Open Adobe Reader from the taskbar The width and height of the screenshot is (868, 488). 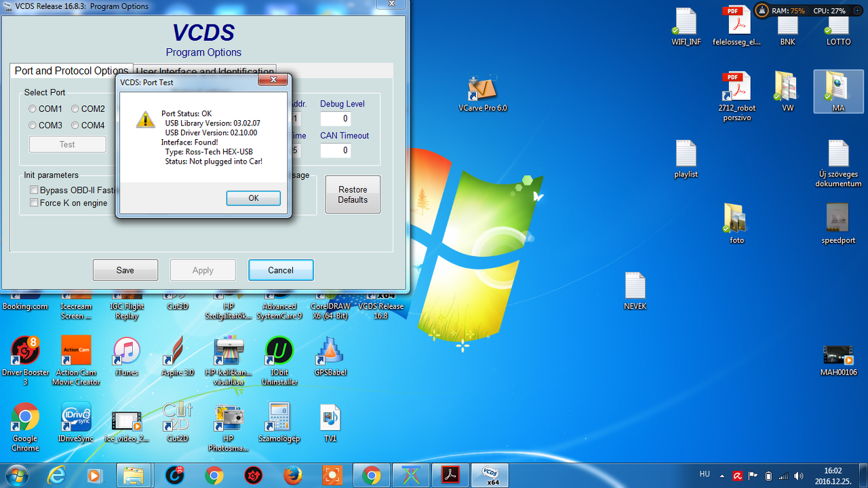[x=450, y=475]
